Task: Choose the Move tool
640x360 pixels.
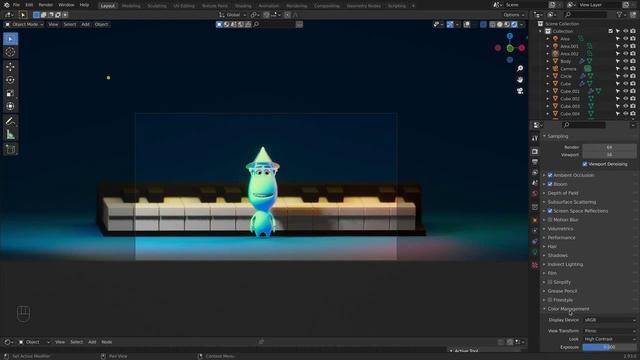Action: click(x=10, y=67)
